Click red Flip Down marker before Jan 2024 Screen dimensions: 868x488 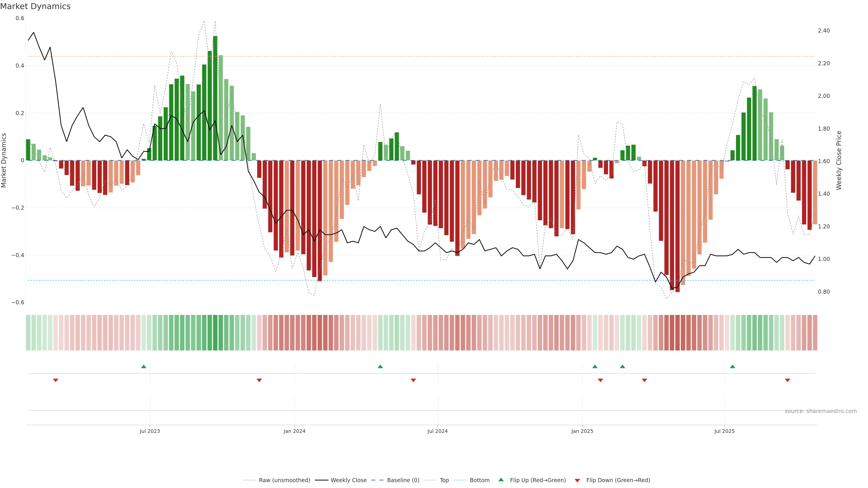(x=259, y=380)
